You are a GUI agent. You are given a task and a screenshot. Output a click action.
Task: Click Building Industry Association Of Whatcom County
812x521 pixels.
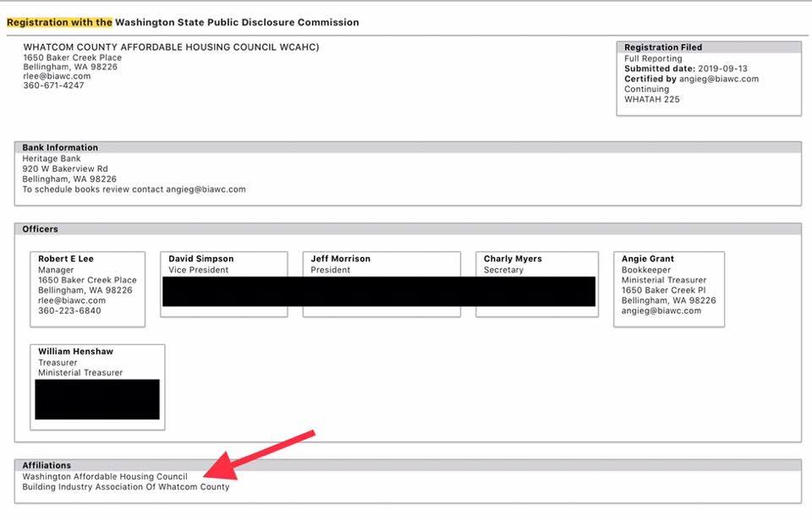click(x=125, y=486)
